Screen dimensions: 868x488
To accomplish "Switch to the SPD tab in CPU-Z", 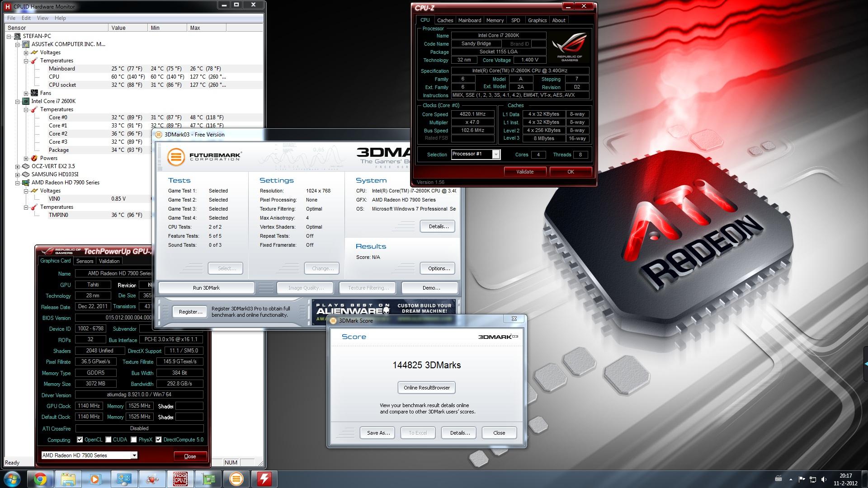I will point(515,20).
